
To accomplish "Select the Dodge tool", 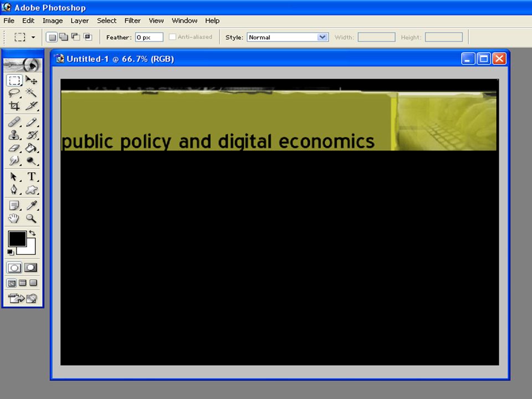I will coord(31,161).
